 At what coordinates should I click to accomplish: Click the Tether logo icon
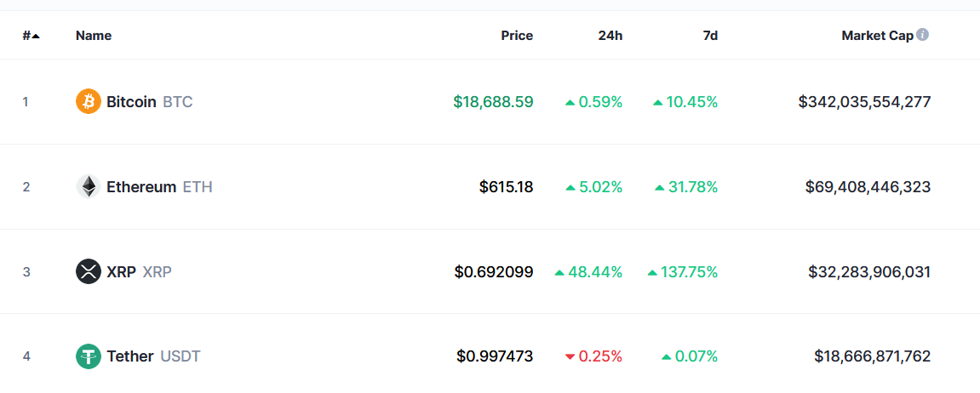click(89, 356)
